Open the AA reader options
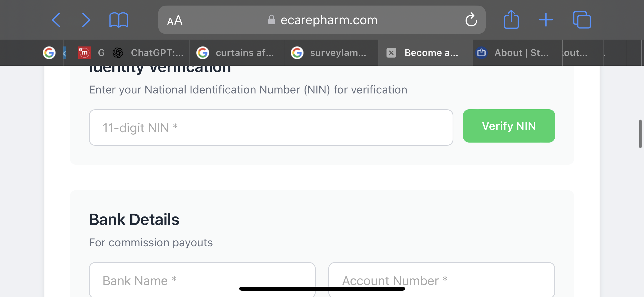 [175, 20]
